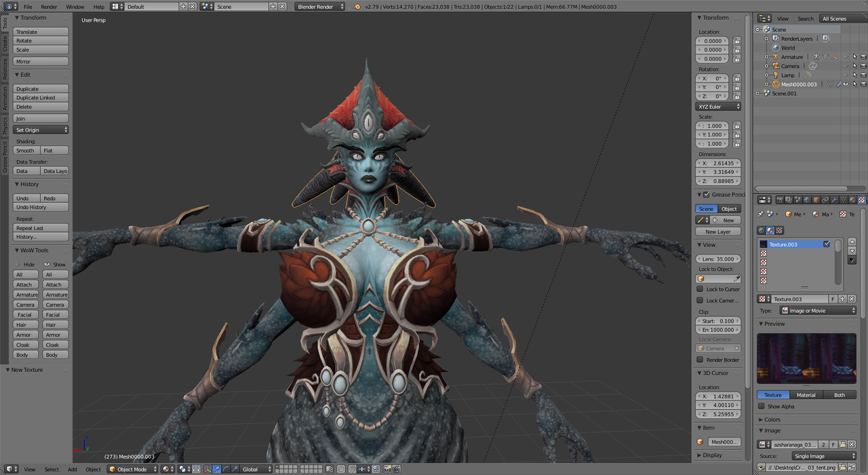Screen dimensions: 868x475
Task: Click the Smooth shading button
Action: tap(27, 151)
